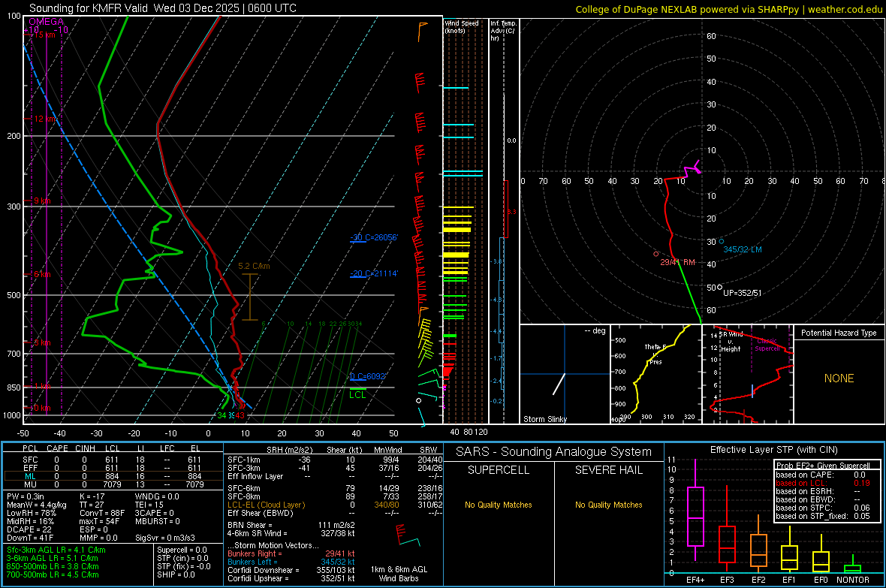Click the 'LowRH = 78%' value
886x588 pixels.
32,514
